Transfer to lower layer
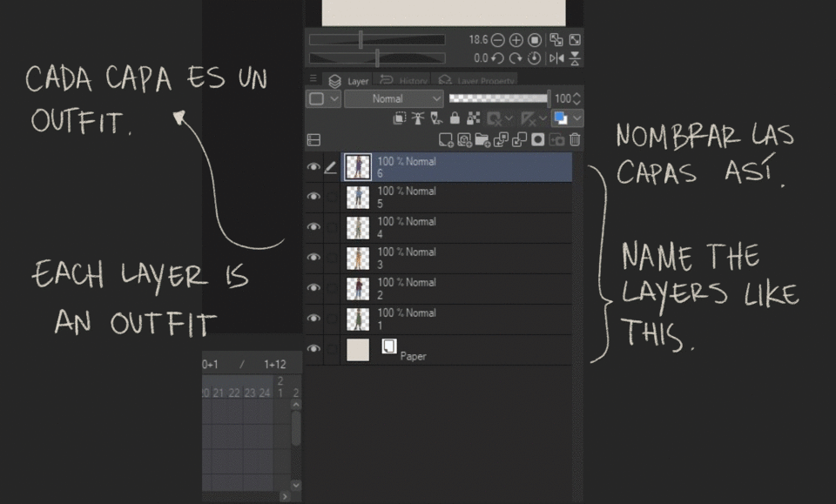This screenshot has height=504, width=836. [x=502, y=140]
